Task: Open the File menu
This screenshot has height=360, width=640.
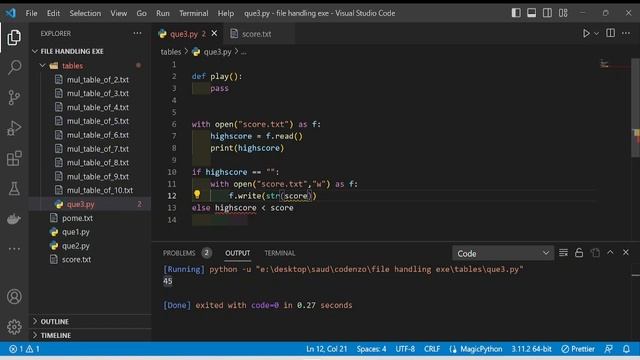Action: (x=31, y=13)
